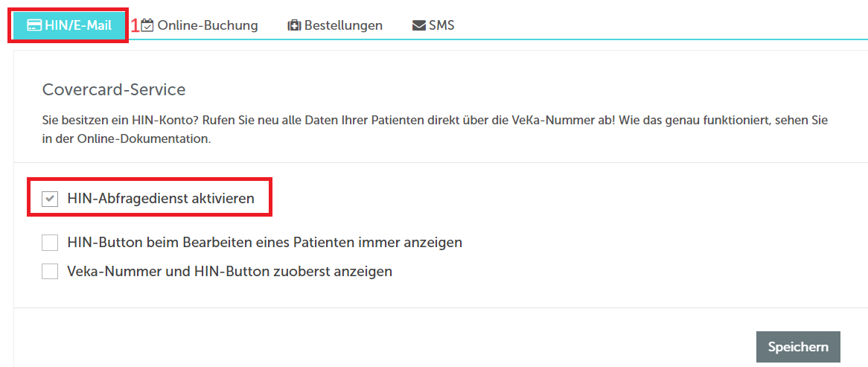Click the calendar icon beside Online-Buchung
The width and height of the screenshot is (868, 367).
coord(147,25)
